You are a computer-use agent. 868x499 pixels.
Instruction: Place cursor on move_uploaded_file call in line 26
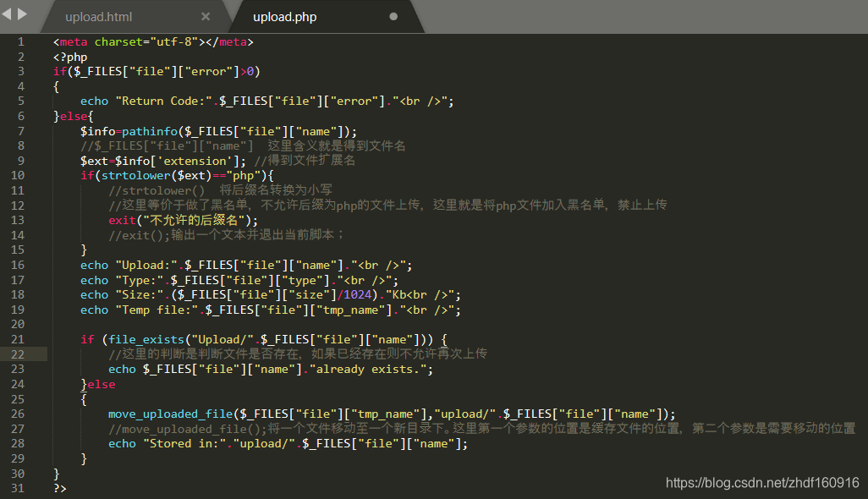pos(170,414)
